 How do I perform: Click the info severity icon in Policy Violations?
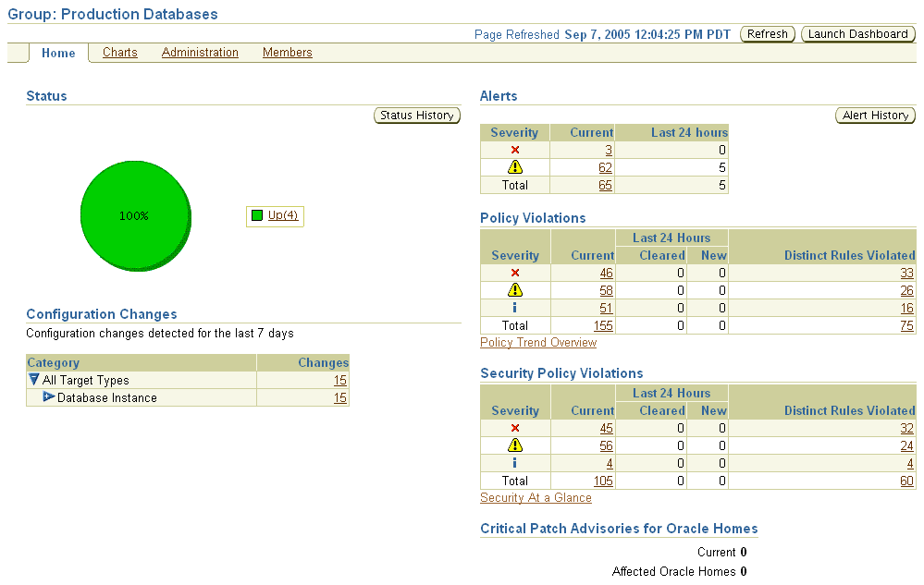(515, 308)
